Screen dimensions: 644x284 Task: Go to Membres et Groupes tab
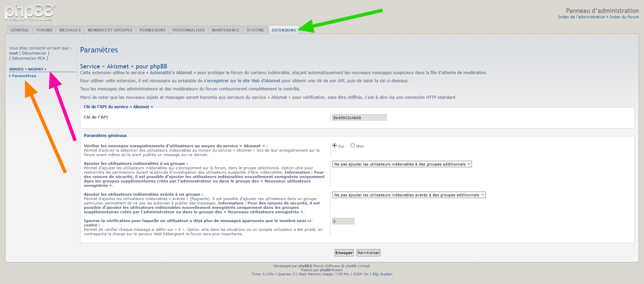coord(110,30)
